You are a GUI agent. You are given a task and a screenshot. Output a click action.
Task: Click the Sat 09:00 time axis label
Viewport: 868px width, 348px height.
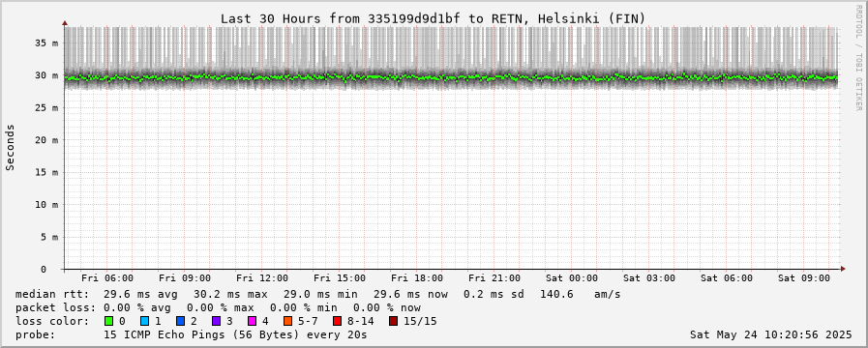pos(804,278)
